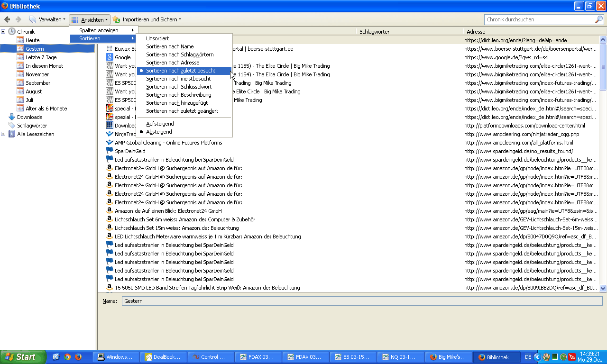Click the back arrow in the Bibliothek toolbar
The image size is (607, 364).
point(7,19)
